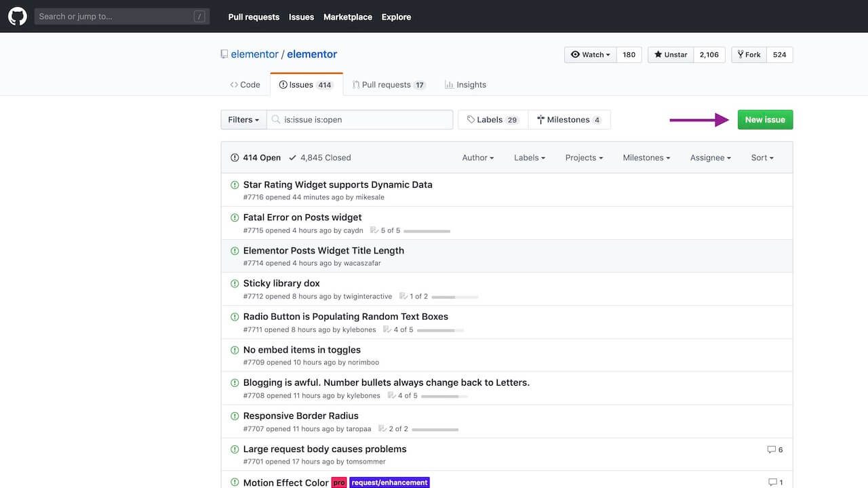This screenshot has height=488, width=868.
Task: Open GitHub home via Octocat logo
Action: 17,16
